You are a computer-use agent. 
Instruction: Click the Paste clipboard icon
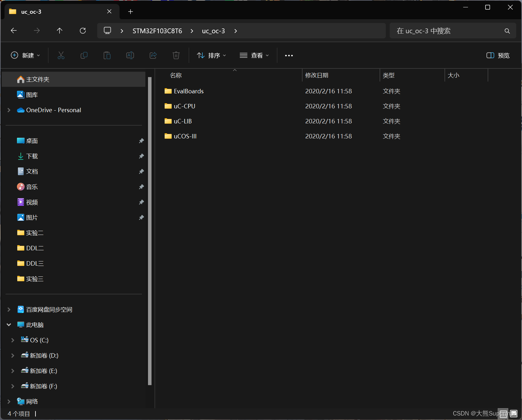(107, 55)
